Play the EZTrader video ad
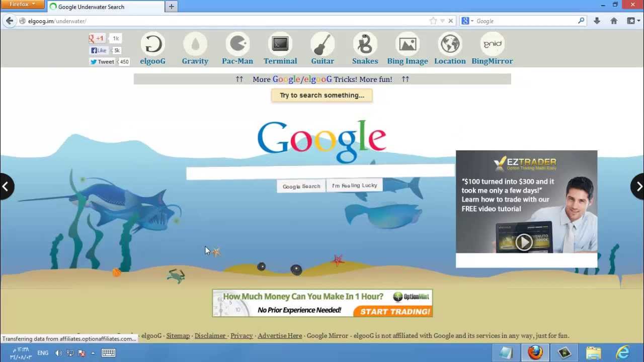This screenshot has width=644, height=362. 524,242
